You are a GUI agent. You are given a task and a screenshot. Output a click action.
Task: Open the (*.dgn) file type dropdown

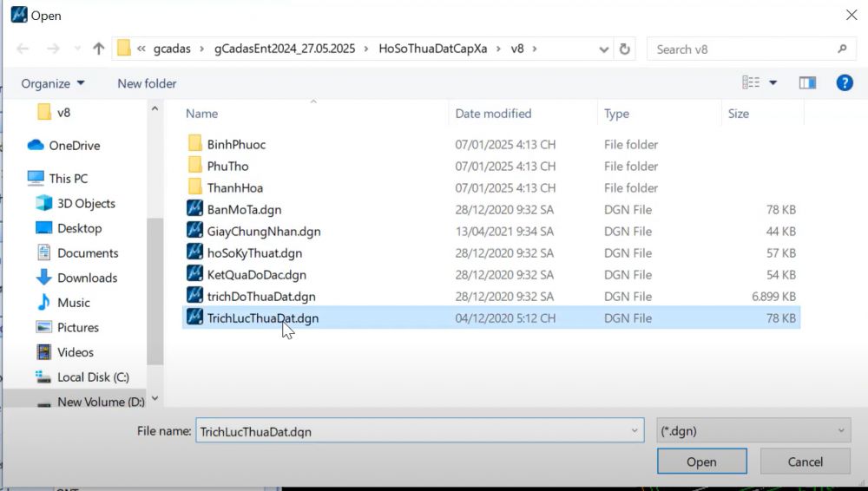[753, 431]
